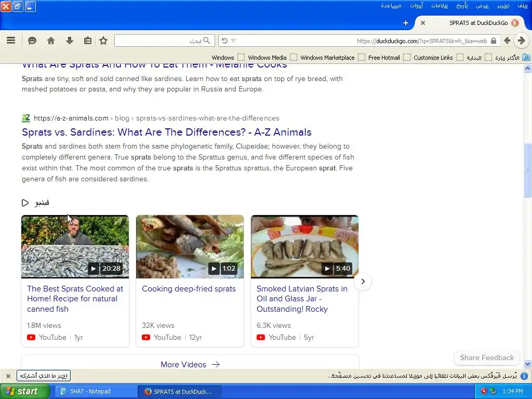Switch to SHAT - Notepad taskbar item
The height and width of the screenshot is (399, 532).
coord(96,391)
